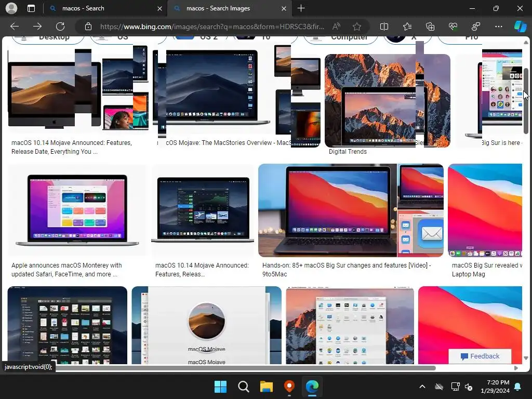Click the scroll right arrow
The width and height of the screenshot is (532, 399).
[x=516, y=368]
